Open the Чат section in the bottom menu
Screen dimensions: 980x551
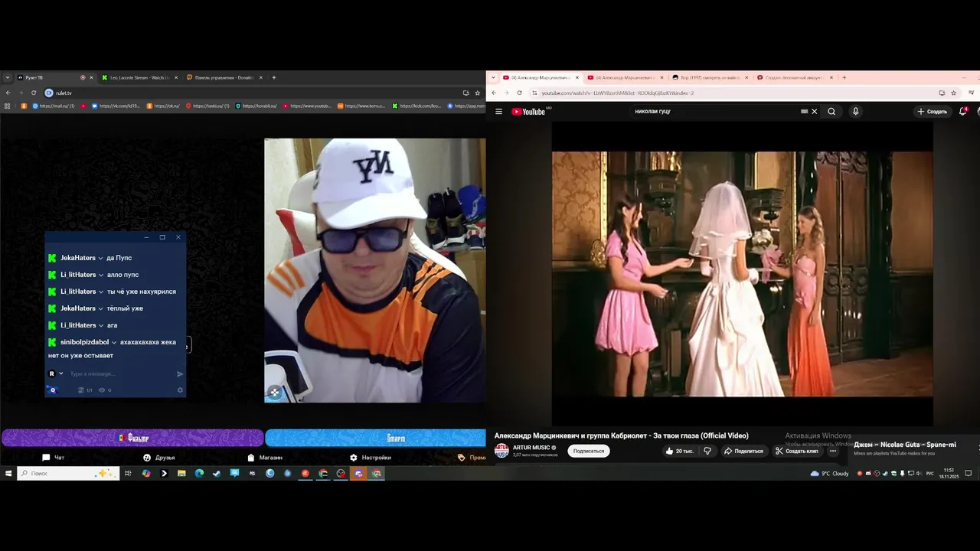[54, 458]
